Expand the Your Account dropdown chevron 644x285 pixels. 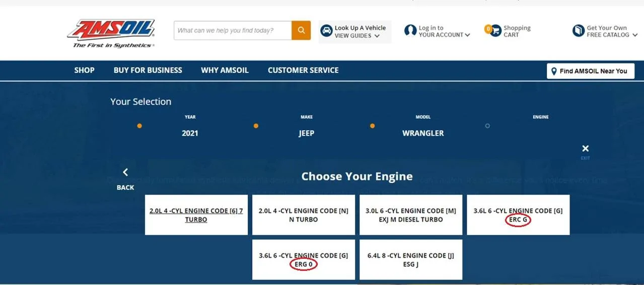coord(467,35)
